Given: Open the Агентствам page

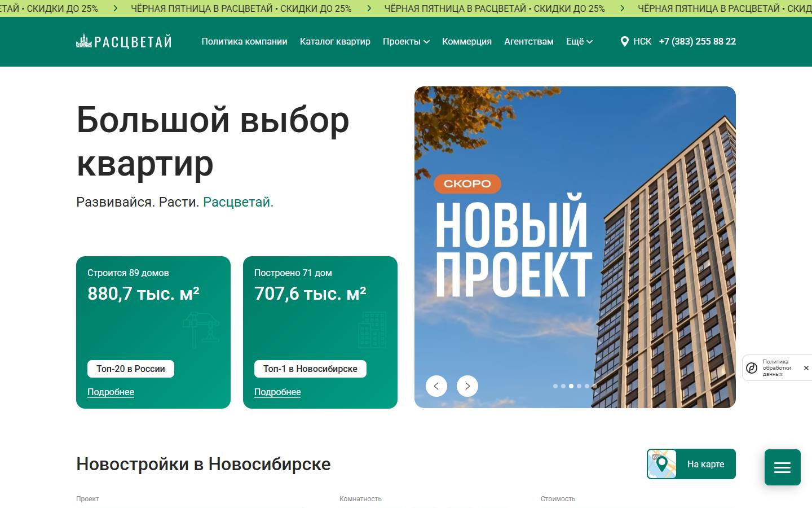Looking at the screenshot, I should pos(529,41).
